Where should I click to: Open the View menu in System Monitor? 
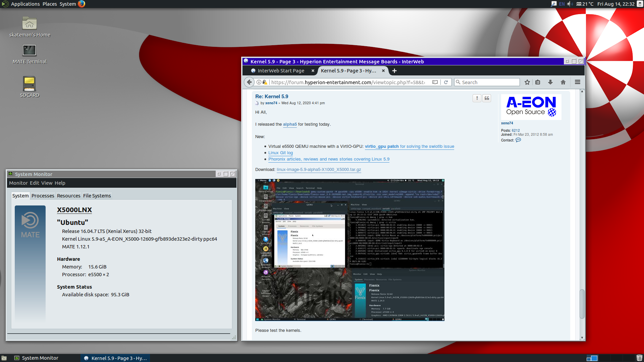pos(47,183)
